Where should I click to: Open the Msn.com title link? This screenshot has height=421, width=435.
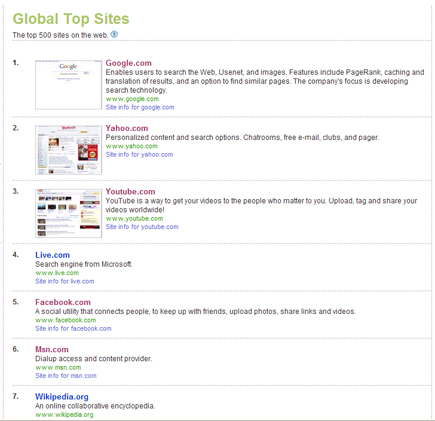tap(52, 349)
